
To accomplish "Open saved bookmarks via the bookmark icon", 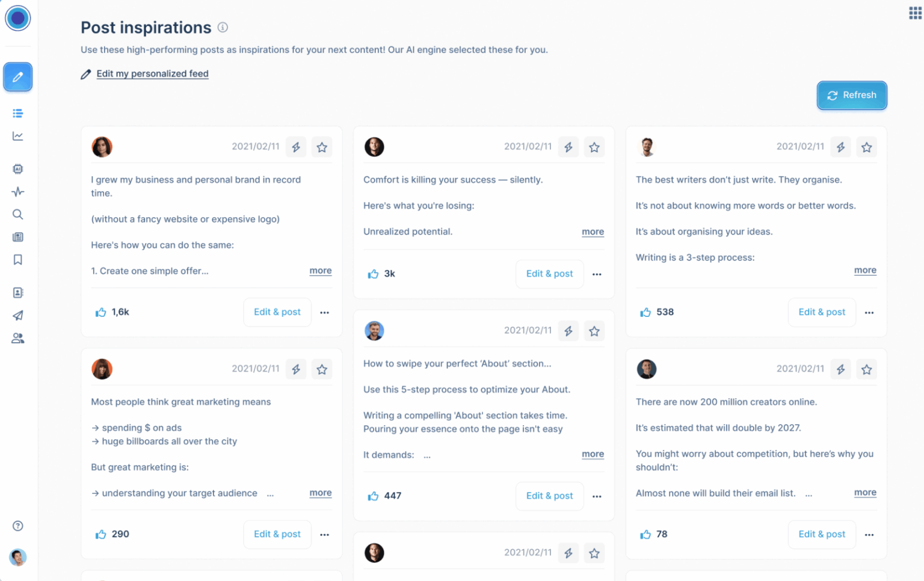I will point(17,260).
